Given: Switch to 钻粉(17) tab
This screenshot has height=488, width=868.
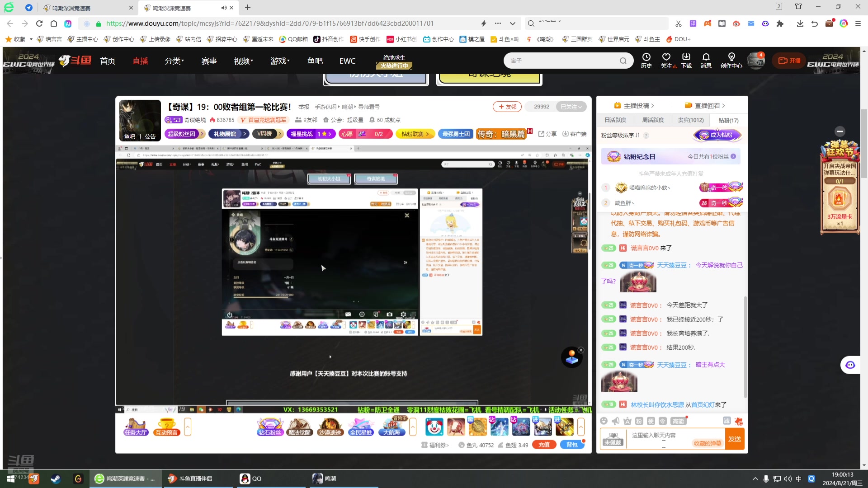Looking at the screenshot, I should pyautogui.click(x=728, y=120).
